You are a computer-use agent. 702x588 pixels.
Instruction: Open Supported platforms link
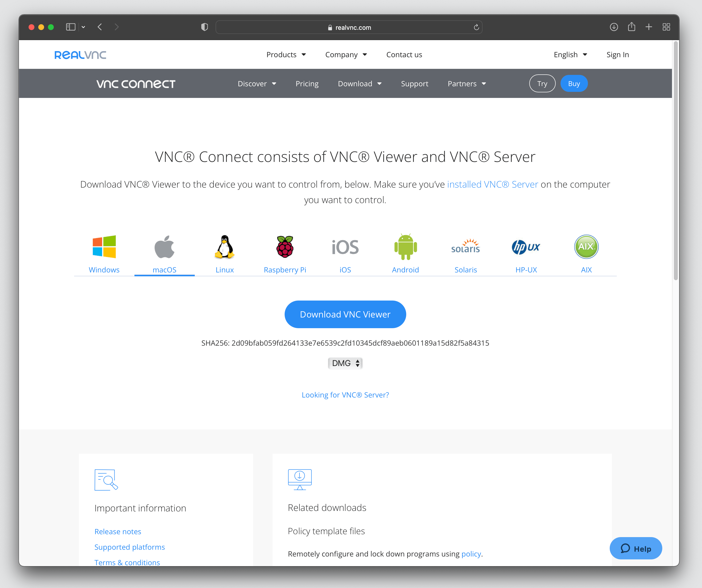tap(130, 547)
